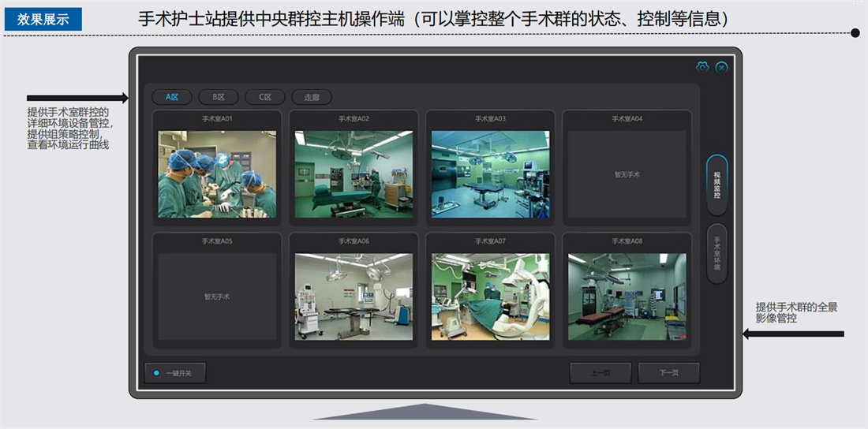Open the 手术室A01 camera feed

(217, 173)
